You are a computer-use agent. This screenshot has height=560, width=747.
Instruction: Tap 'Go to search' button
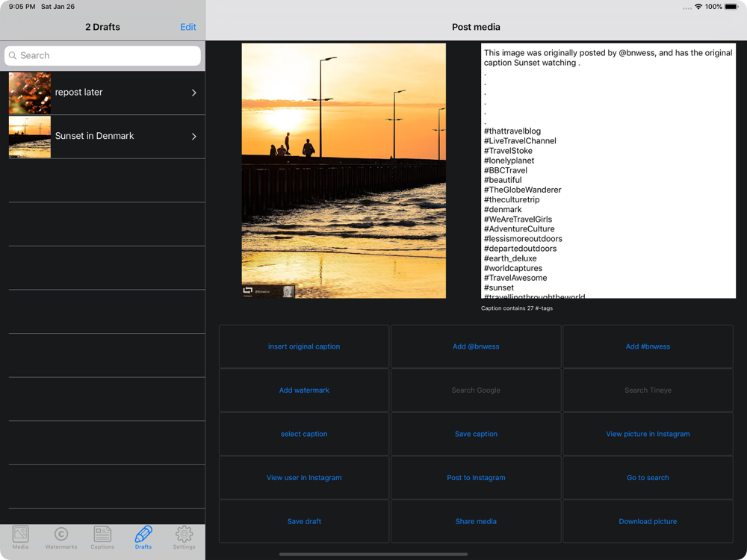pyautogui.click(x=648, y=478)
